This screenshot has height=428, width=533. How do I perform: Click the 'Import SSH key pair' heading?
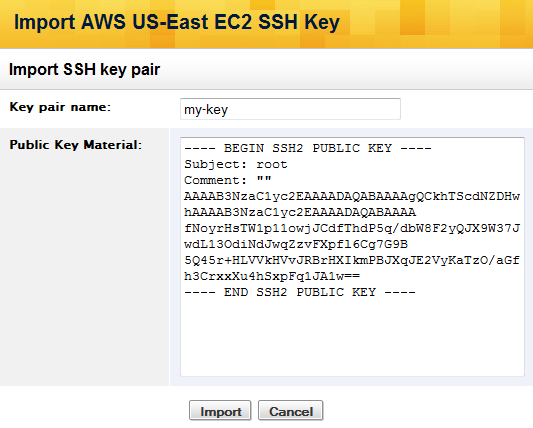click(x=84, y=70)
